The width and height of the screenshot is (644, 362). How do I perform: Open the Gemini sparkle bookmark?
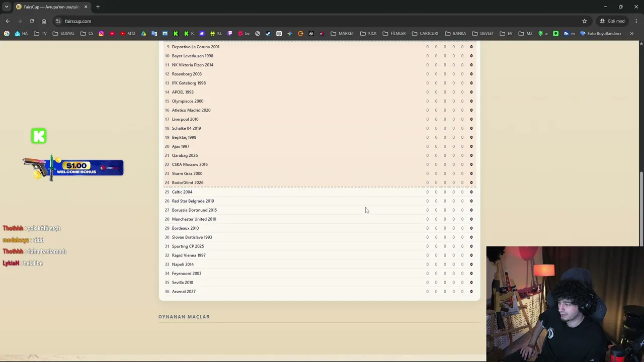[x=289, y=34]
